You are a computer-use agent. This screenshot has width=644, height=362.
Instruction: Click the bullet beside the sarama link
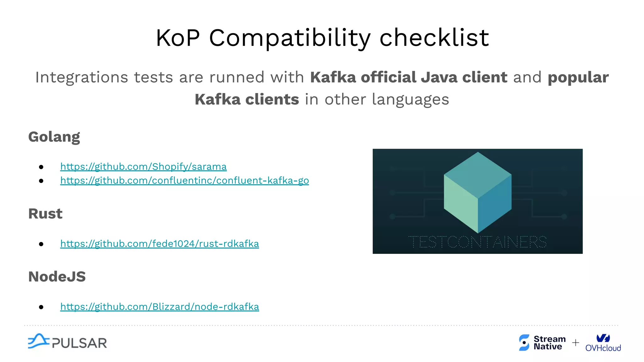pyautogui.click(x=41, y=167)
